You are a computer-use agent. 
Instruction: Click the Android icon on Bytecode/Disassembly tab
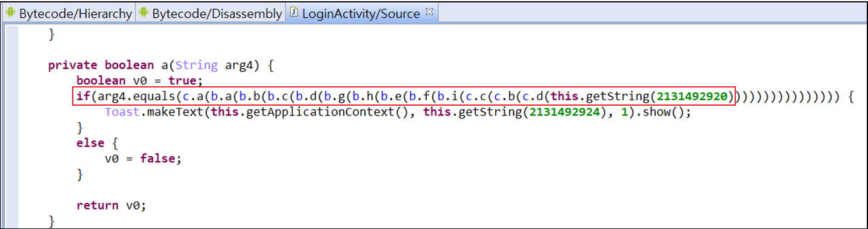point(144,13)
